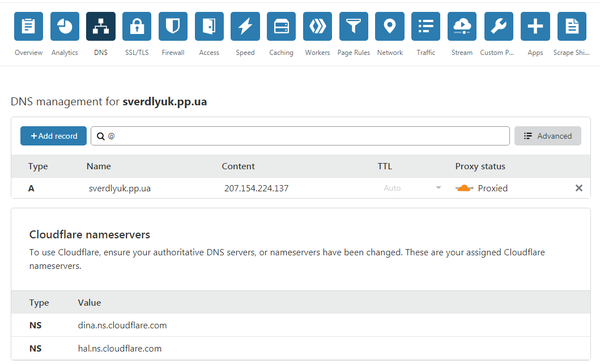Open the Speed lightning bolt icon
Viewport: 600px width, 364px height.
coord(245,27)
